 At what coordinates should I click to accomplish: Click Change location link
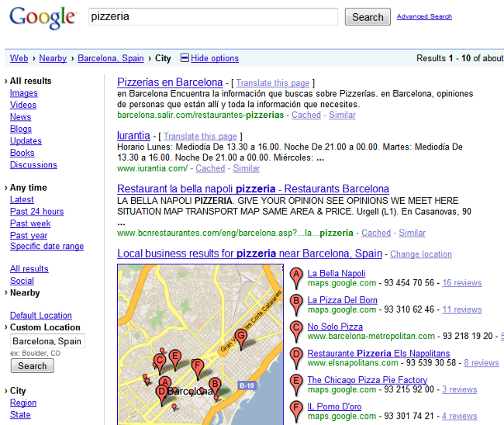point(421,254)
